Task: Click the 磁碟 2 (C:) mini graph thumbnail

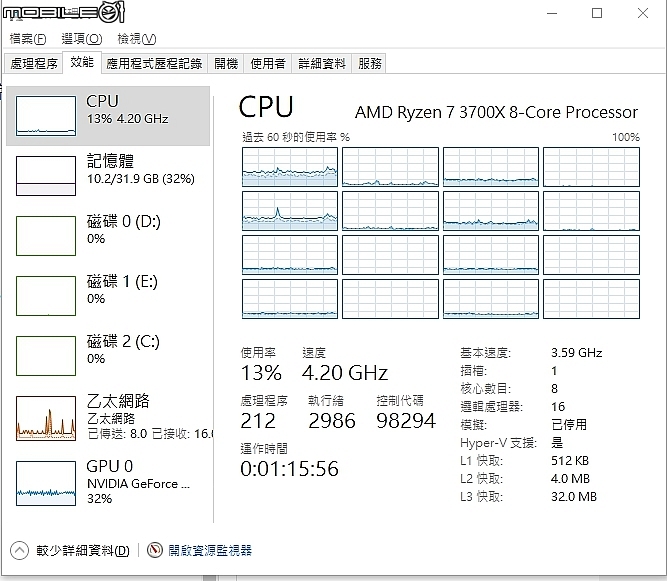Action: [x=46, y=356]
